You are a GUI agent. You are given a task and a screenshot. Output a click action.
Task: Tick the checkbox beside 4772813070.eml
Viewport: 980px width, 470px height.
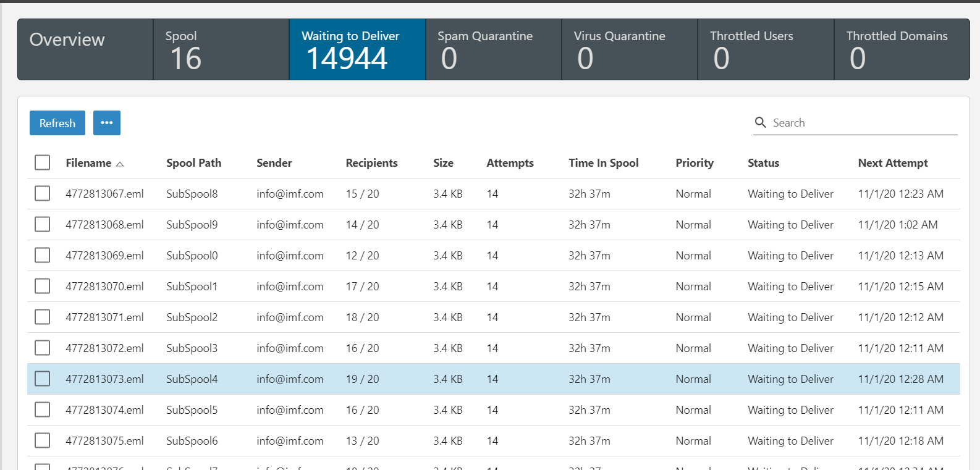tap(43, 286)
